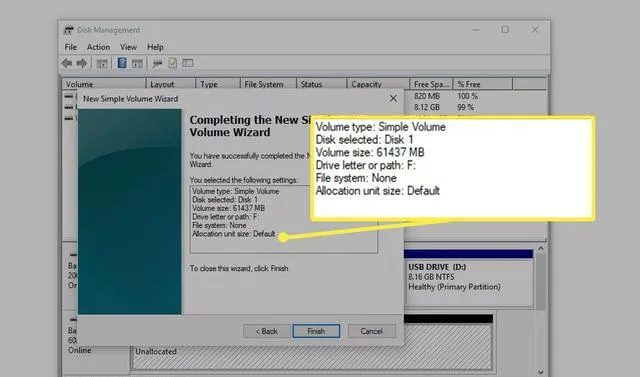Screen dimensions: 640x377
Task: Sort by the Type column header
Action: tap(218, 84)
